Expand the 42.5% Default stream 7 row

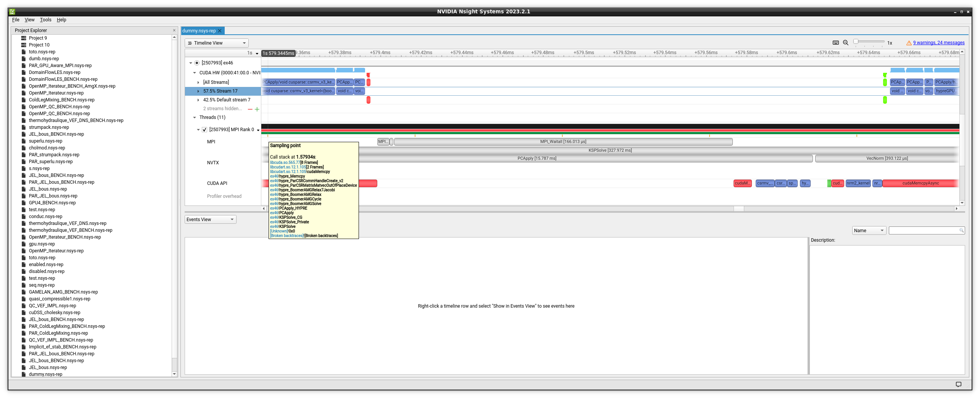198,100
